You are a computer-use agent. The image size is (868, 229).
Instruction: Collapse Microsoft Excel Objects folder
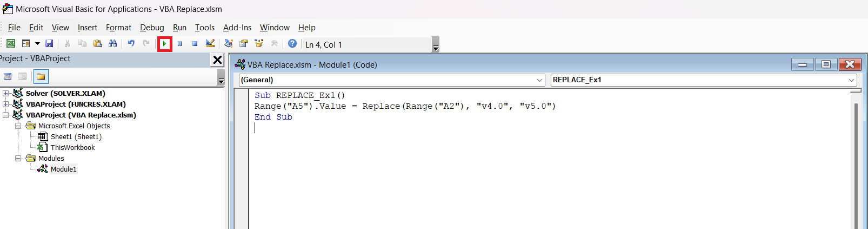[x=18, y=126]
